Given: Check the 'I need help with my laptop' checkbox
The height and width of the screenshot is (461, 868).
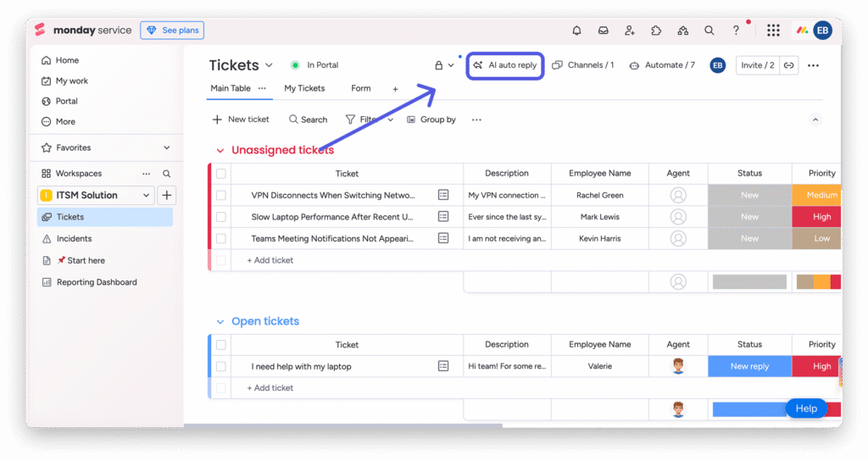Looking at the screenshot, I should coord(221,366).
